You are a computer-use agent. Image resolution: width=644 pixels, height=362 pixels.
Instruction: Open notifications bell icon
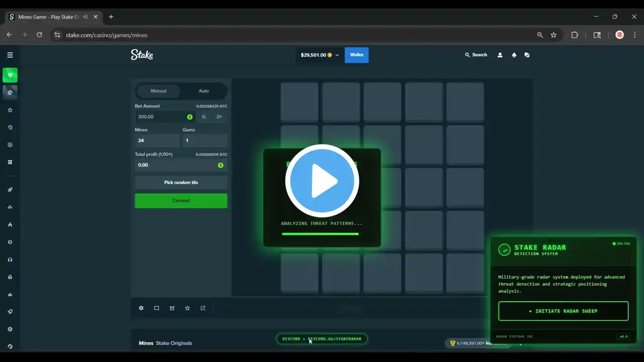tap(514, 55)
